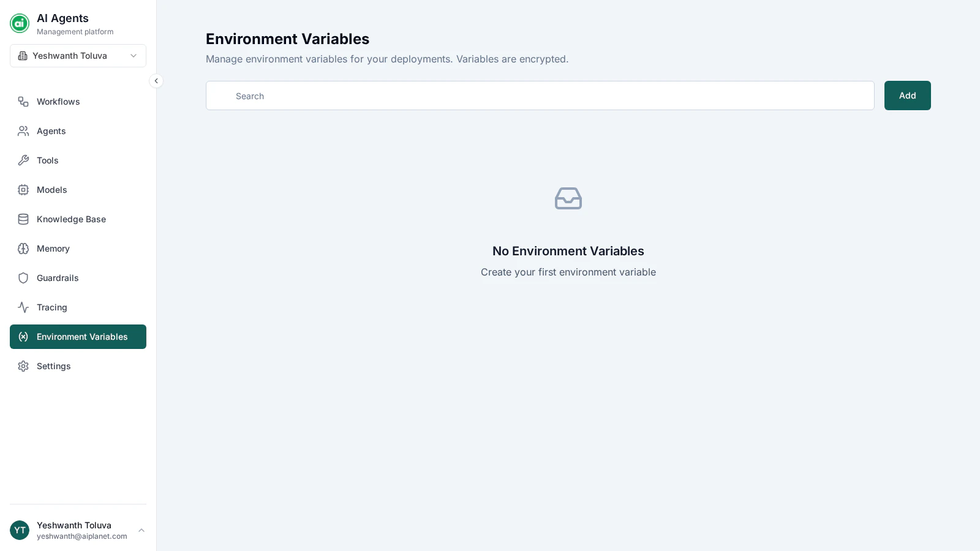Click the Yeshwanth Toluva profile name at bottom
The image size is (980, 551).
click(74, 525)
